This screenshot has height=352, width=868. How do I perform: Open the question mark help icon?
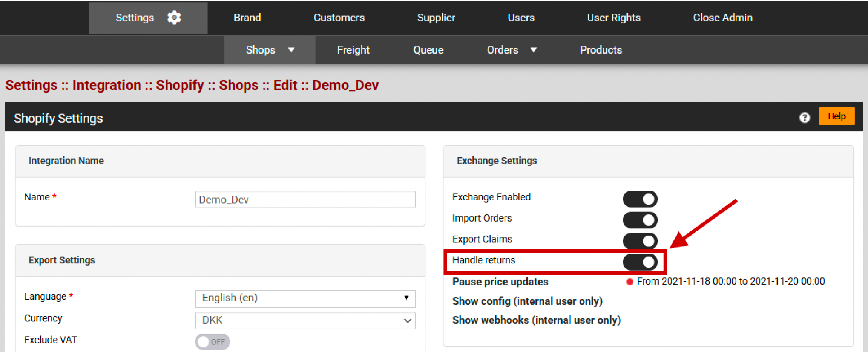pyautogui.click(x=804, y=118)
